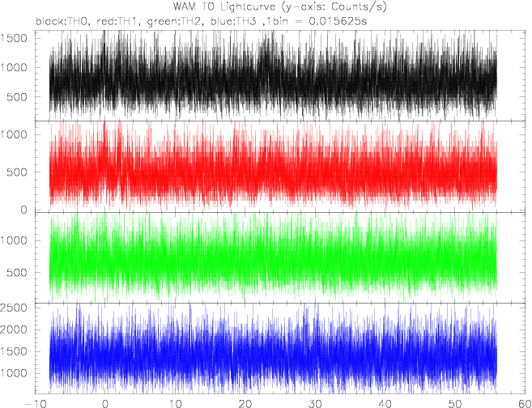Click the "black:TH0" legend text

pos(63,22)
